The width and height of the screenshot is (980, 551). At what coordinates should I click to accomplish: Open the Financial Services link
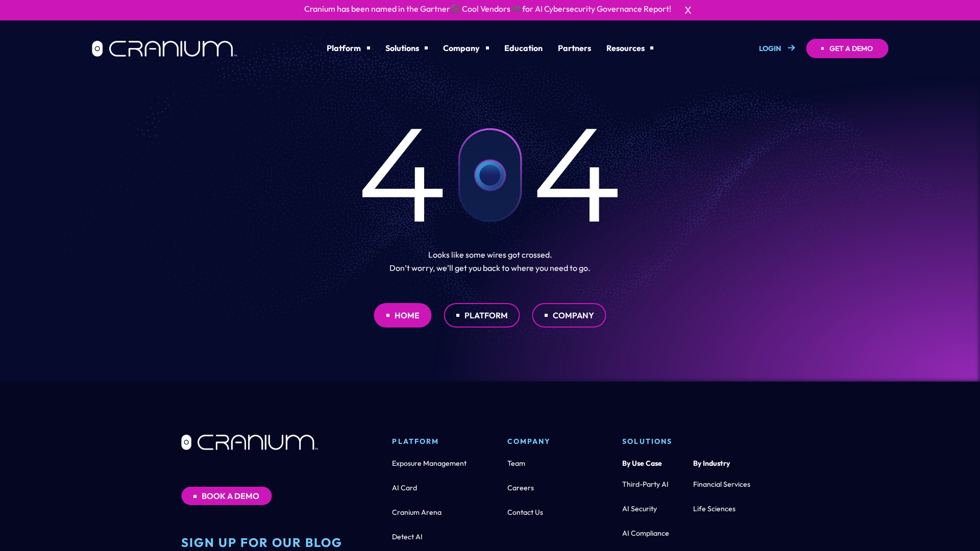click(x=721, y=484)
